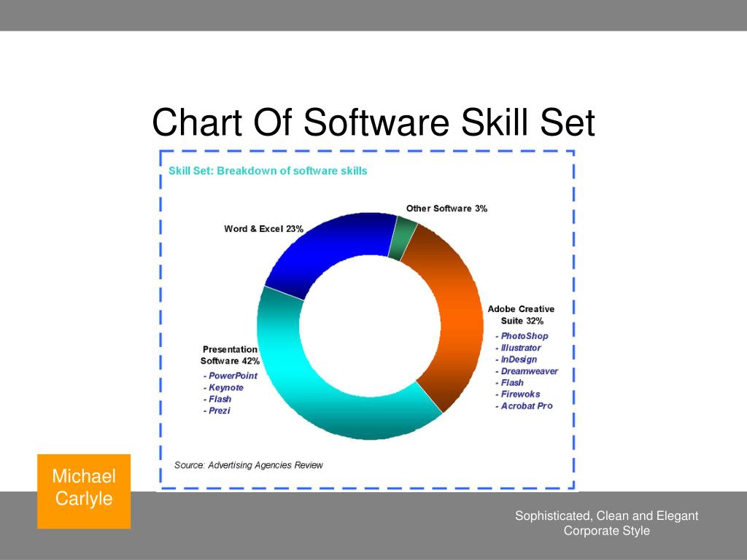The image size is (747, 560).
Task: Click the 'Word & Excel 23%' label
Action: pos(263,229)
